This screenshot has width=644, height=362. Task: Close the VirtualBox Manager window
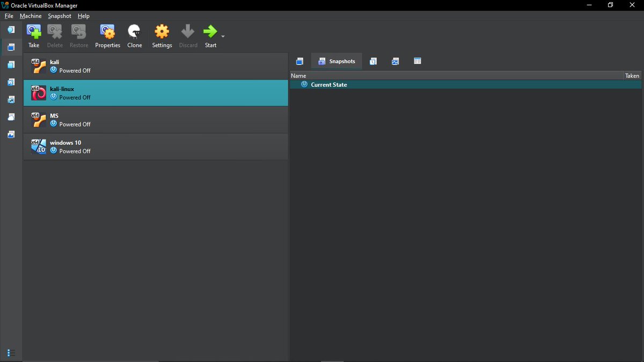(632, 5)
